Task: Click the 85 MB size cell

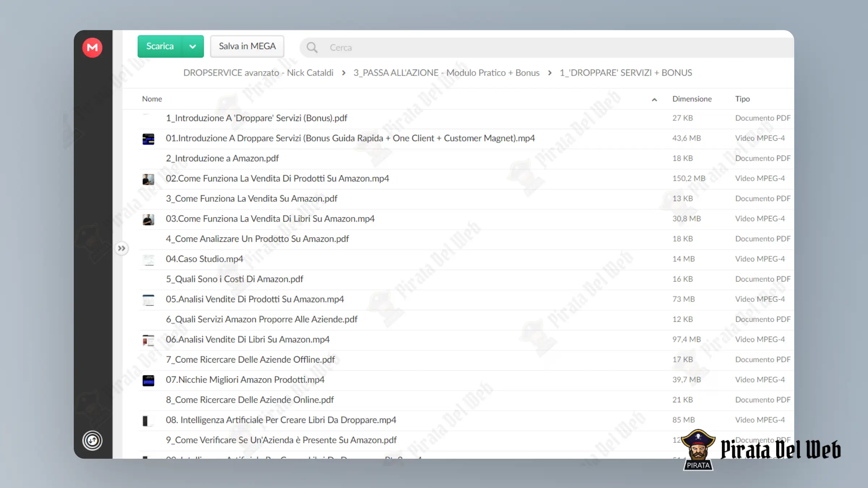Action: coord(684,420)
